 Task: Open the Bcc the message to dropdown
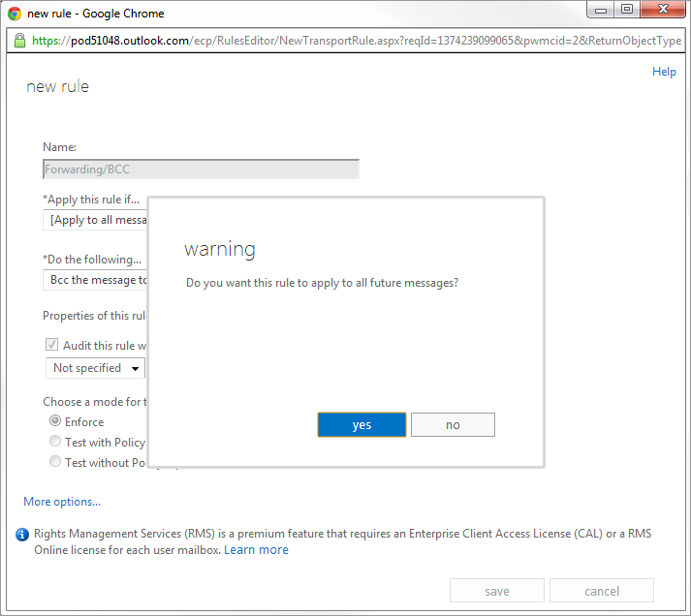click(x=95, y=280)
